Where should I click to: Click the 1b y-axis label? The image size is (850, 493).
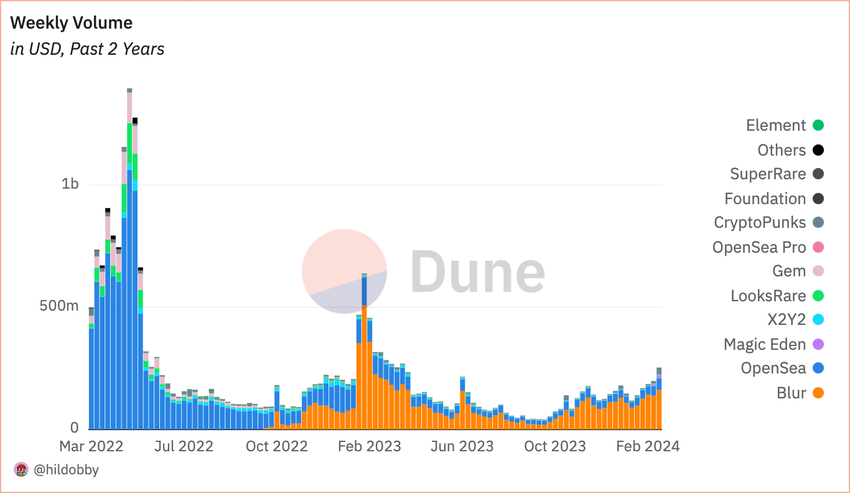point(70,184)
